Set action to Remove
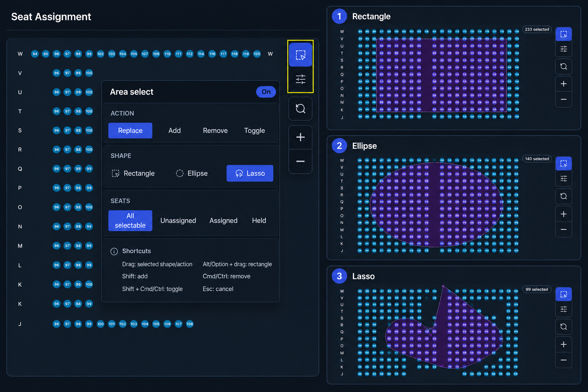588x392 pixels. pos(215,131)
